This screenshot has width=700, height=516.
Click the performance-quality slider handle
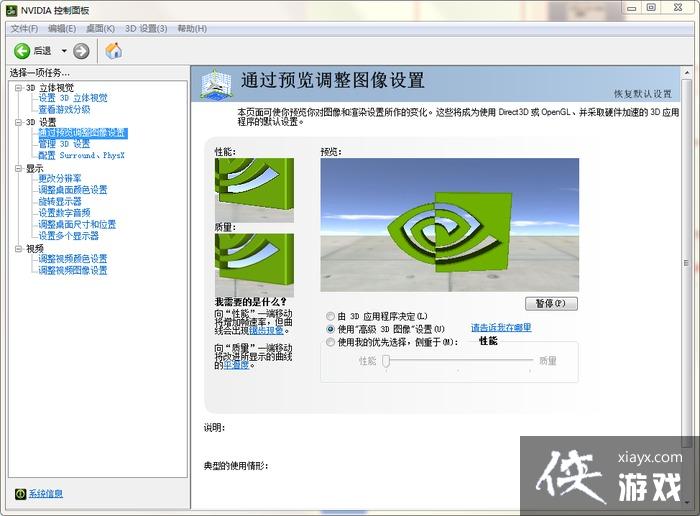(384, 362)
